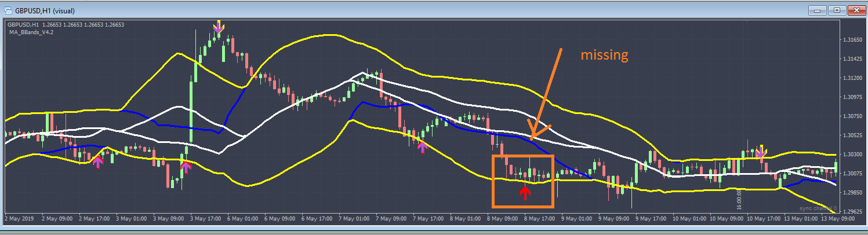Click the magenta up arrow near 3 May 09:00

[186, 168]
